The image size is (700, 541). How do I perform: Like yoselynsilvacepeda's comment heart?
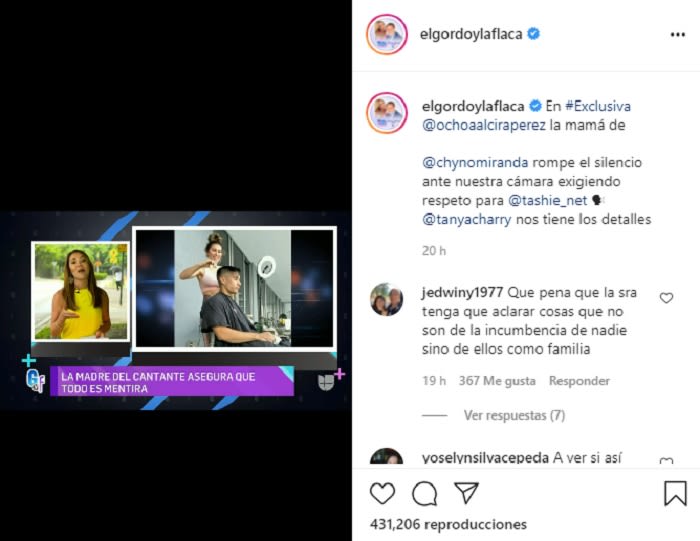(666, 462)
